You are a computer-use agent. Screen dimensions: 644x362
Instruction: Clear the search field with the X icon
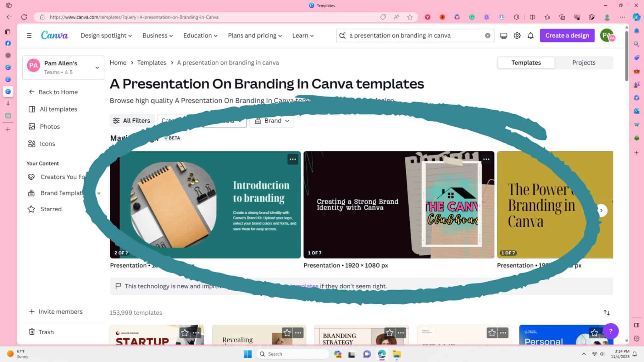[x=488, y=36]
